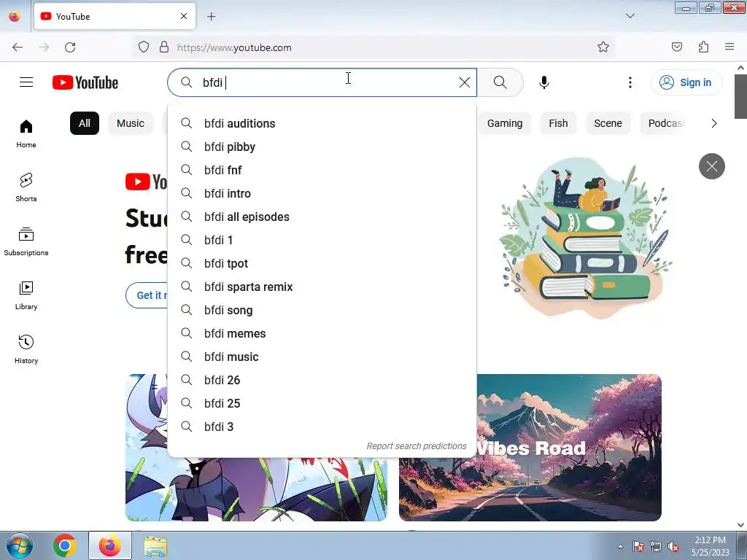Choose suggestion 'bfdi memes'

[x=322, y=333]
